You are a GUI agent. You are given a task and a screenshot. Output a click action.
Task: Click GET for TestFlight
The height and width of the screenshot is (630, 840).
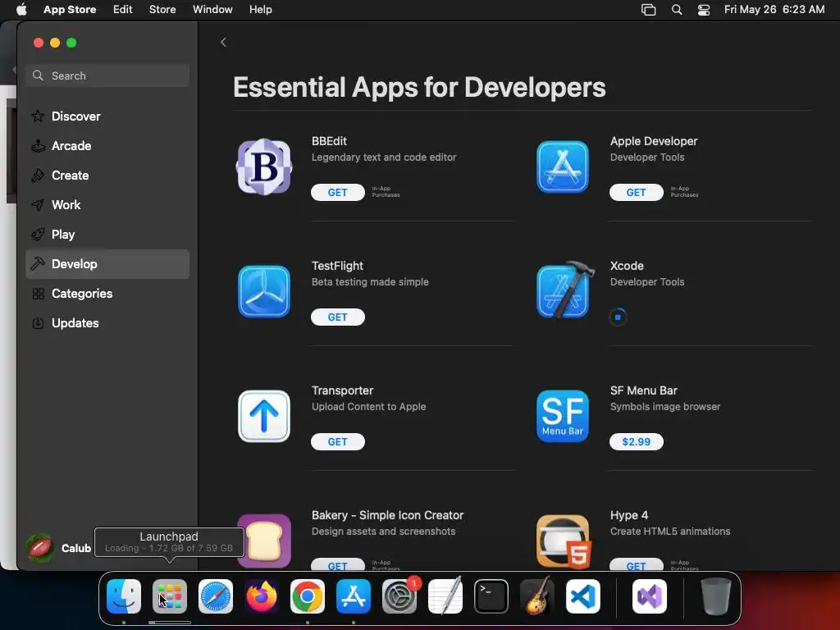pos(337,317)
